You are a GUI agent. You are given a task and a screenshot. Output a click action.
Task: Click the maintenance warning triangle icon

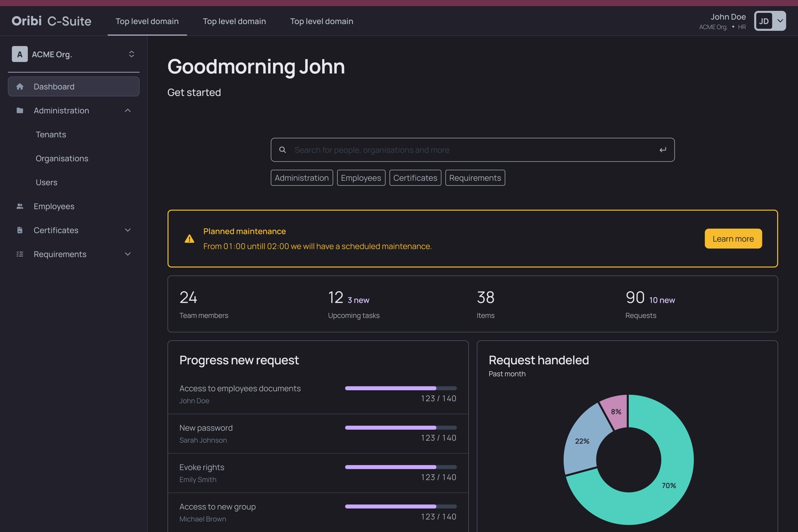tap(190, 239)
